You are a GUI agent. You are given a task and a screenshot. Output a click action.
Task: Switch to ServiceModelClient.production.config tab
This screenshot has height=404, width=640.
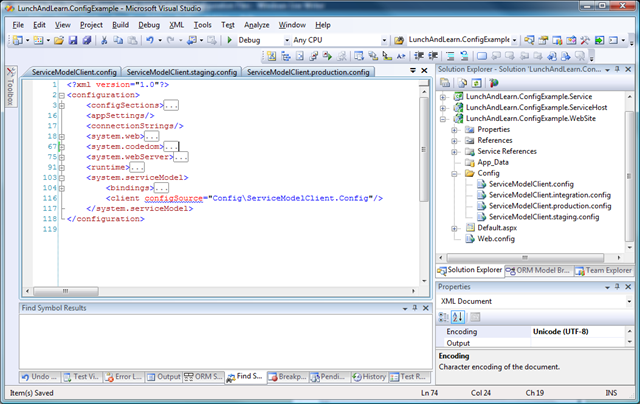tap(308, 72)
